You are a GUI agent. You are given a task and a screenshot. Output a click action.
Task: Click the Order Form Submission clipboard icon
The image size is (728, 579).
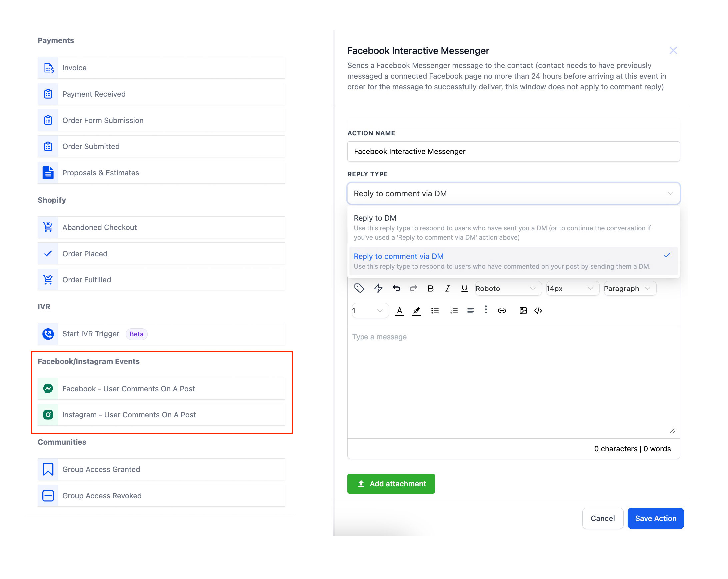[x=48, y=120]
